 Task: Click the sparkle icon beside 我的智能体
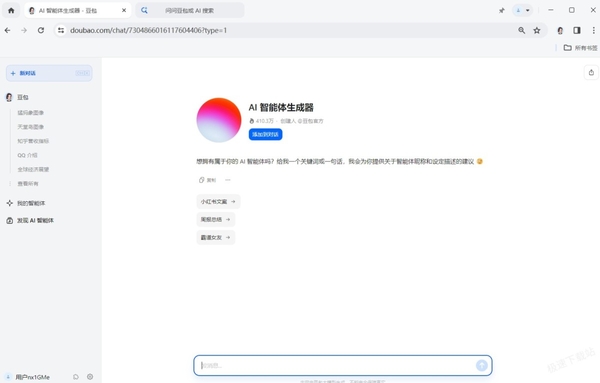[10, 203]
